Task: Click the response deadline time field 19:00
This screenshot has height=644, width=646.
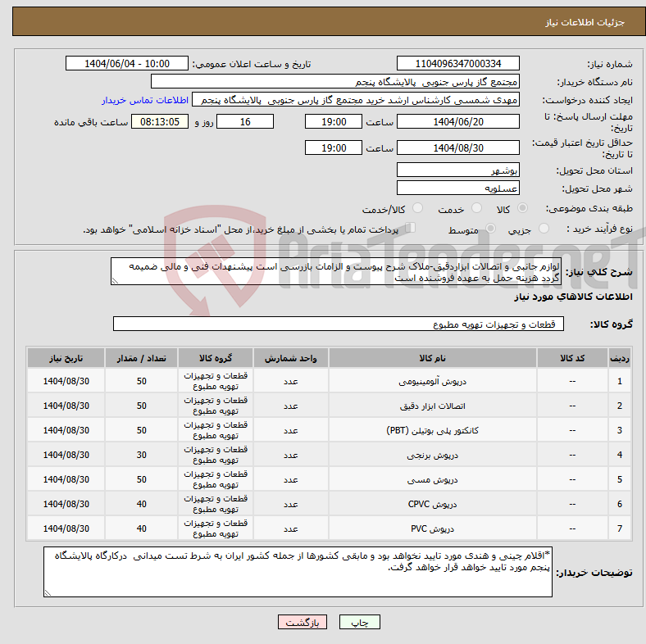Action: [x=334, y=122]
